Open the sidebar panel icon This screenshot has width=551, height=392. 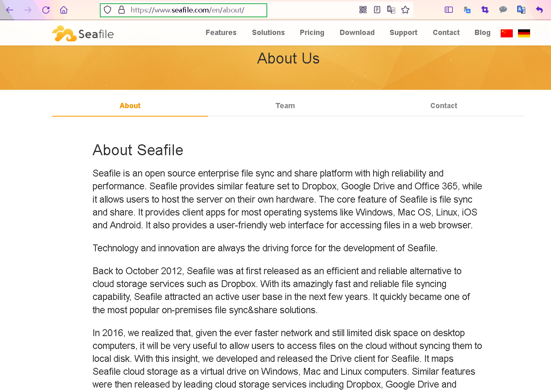pyautogui.click(x=449, y=10)
